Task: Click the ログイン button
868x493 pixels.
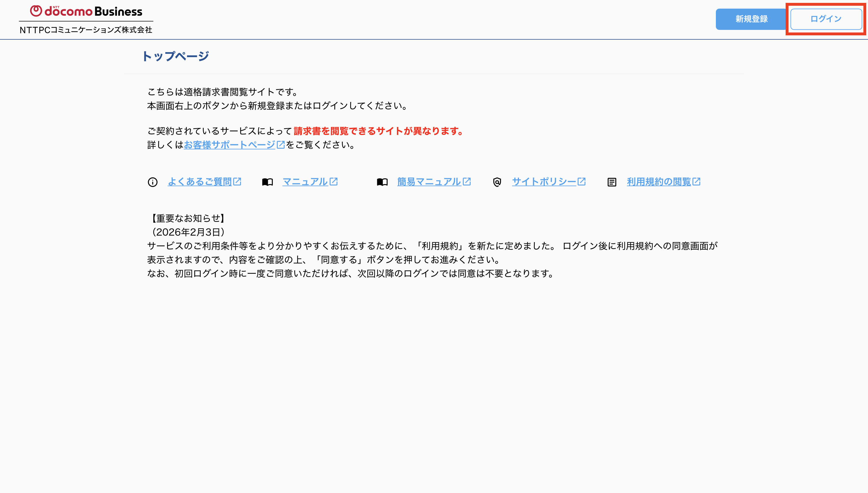Action: pos(826,19)
